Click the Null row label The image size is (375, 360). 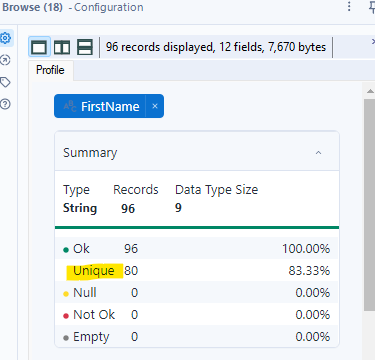point(85,293)
